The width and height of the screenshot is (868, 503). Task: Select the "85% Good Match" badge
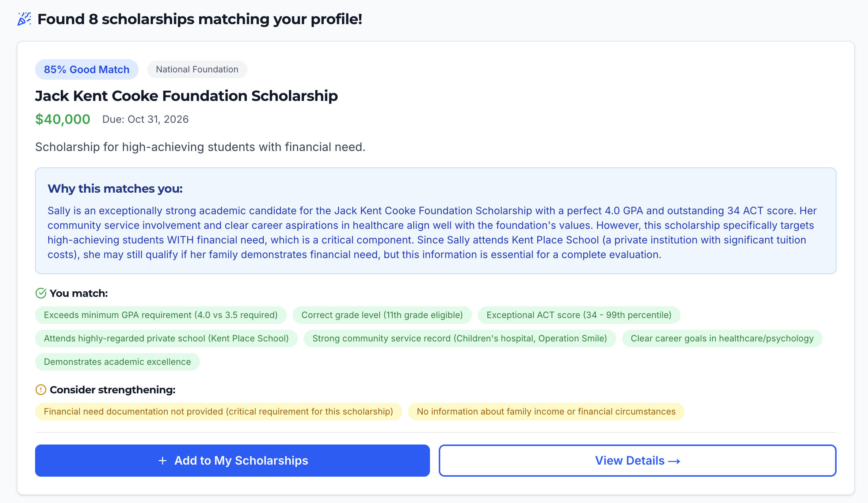86,69
